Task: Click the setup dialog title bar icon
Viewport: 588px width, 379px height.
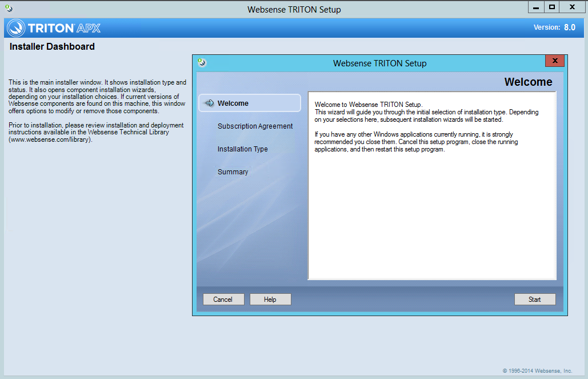Action: (202, 62)
